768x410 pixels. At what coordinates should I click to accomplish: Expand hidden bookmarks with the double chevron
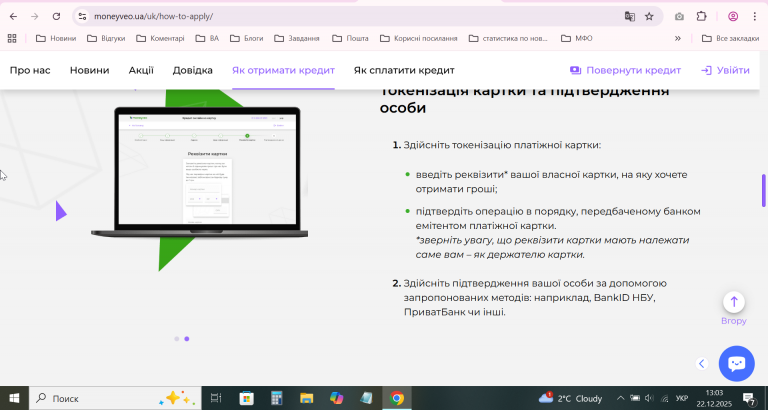coord(678,38)
